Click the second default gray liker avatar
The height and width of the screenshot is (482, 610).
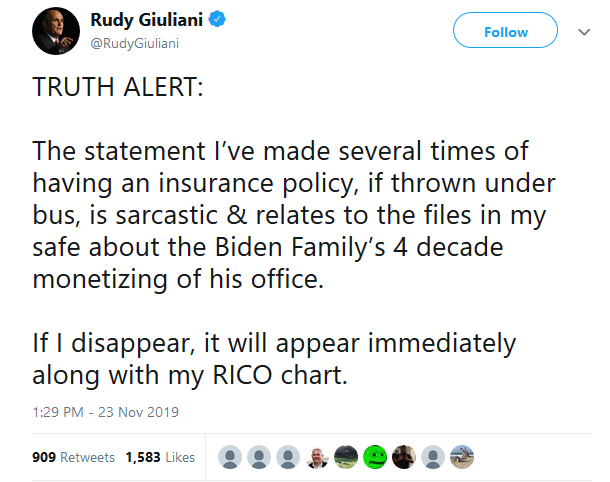(259, 457)
